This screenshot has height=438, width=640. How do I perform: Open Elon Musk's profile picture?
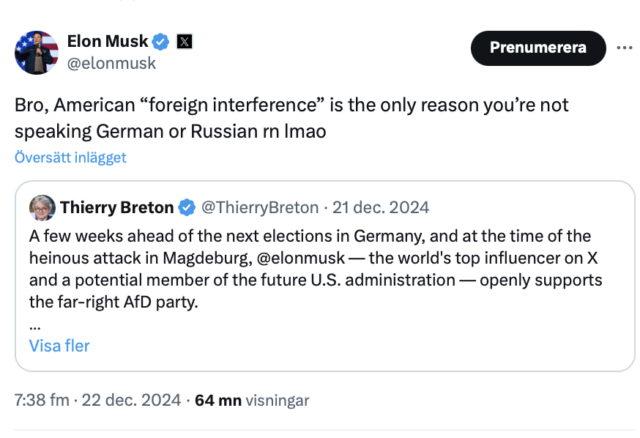pyautogui.click(x=37, y=51)
